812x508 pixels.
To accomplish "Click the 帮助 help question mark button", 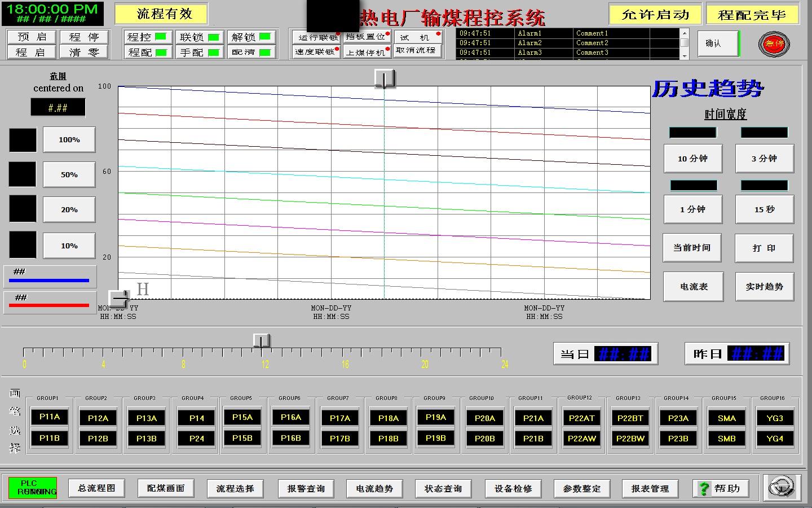I will 721,488.
